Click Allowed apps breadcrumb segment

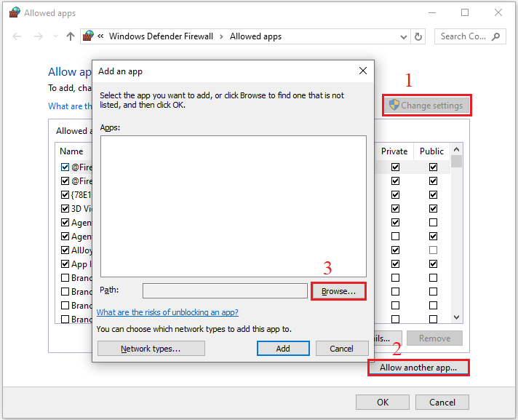pos(255,36)
